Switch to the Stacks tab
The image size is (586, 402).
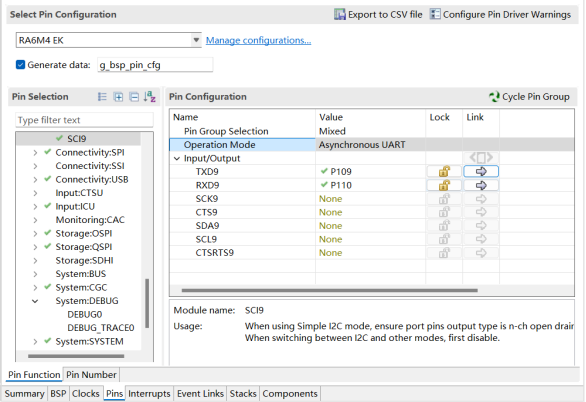point(243,394)
